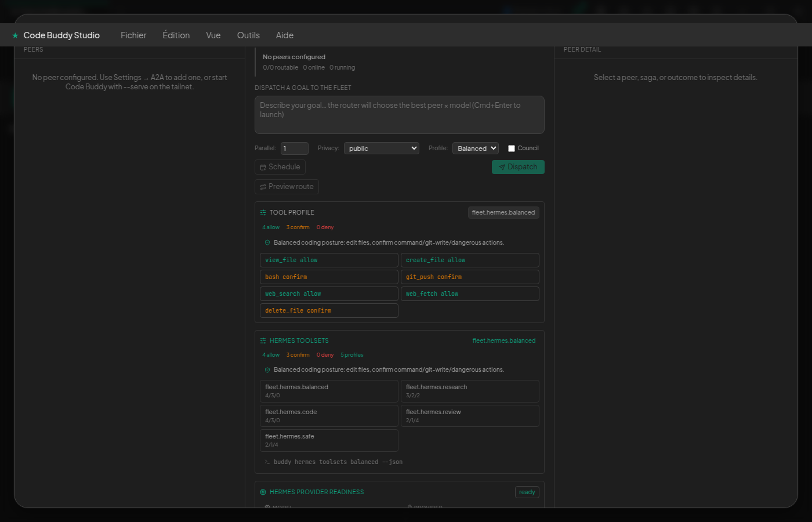Click the terminal prompt icon beside buddy hermes command
This screenshot has height=522, width=812.
[x=267, y=462]
